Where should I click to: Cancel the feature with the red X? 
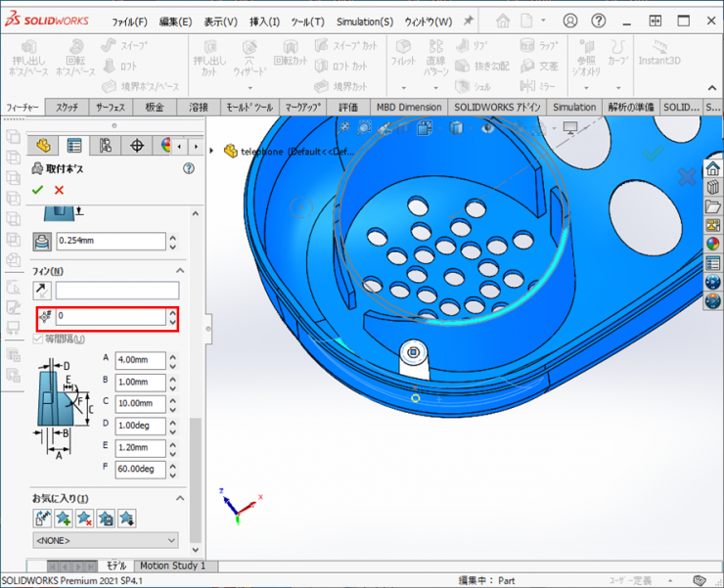59,190
